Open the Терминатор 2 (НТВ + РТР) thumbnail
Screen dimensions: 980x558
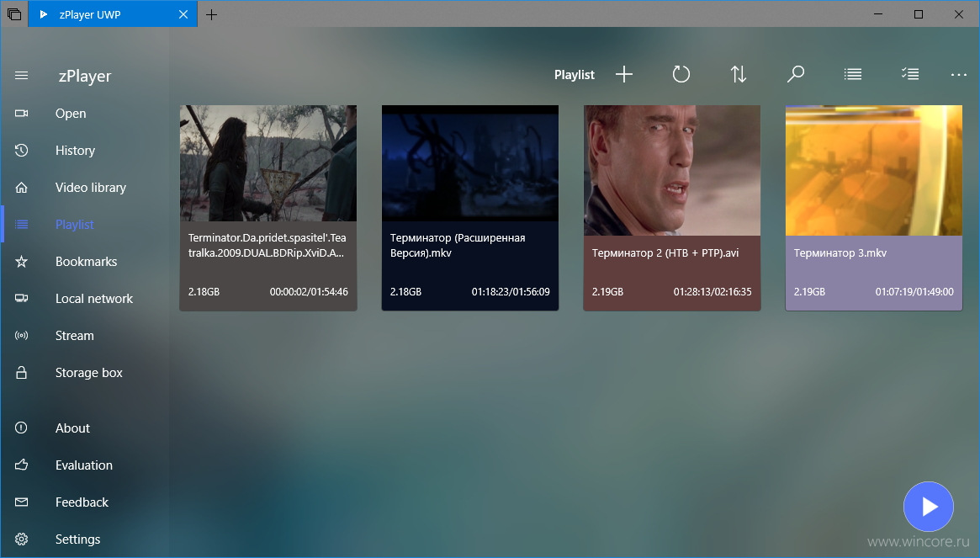[x=672, y=170]
